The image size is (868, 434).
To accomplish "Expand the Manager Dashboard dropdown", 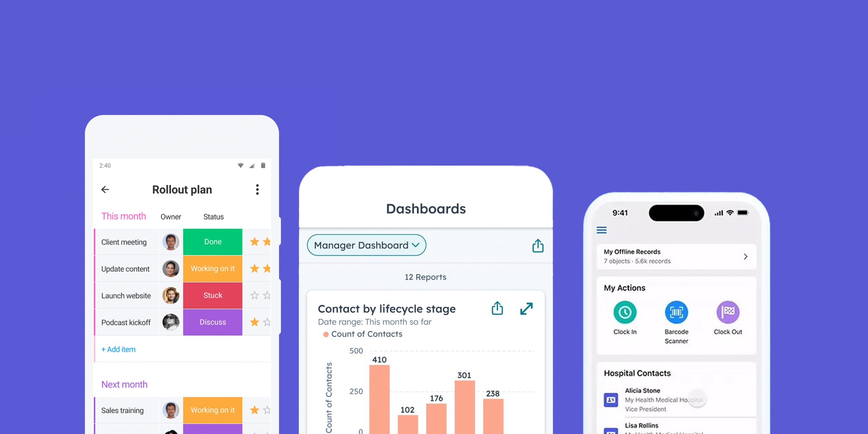I will pyautogui.click(x=365, y=245).
